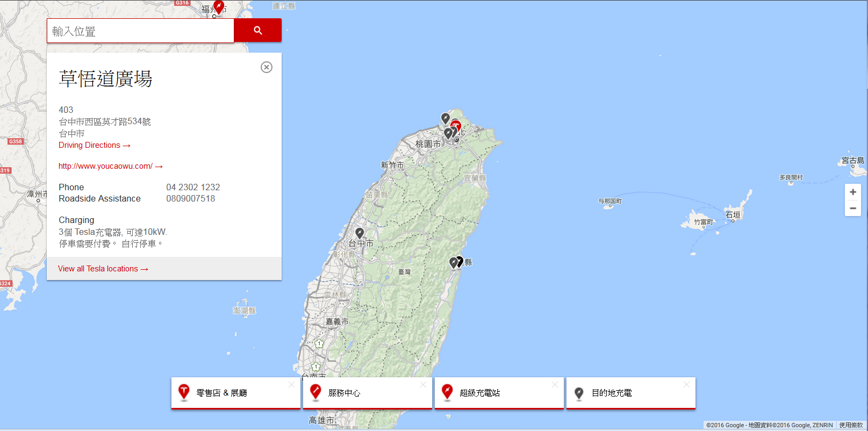Close the 草悟道廣場 info panel
Viewport: 868px width, 431px height.
[267, 67]
